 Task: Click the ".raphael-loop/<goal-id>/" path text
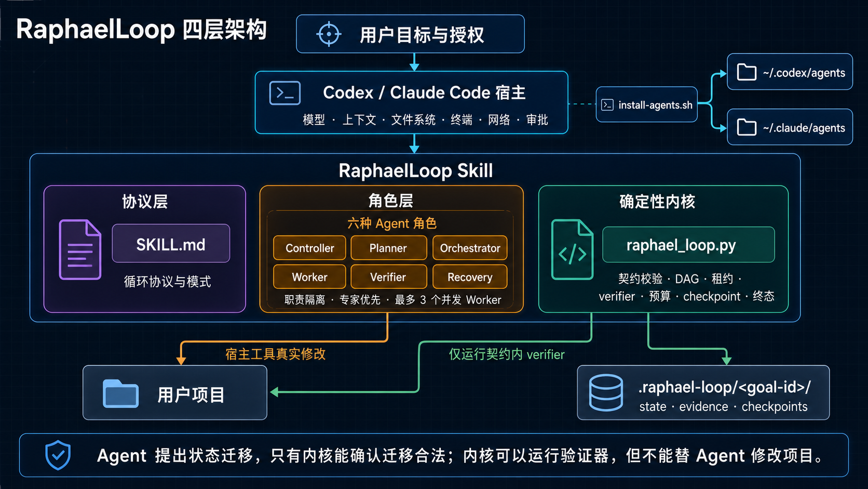(x=724, y=387)
